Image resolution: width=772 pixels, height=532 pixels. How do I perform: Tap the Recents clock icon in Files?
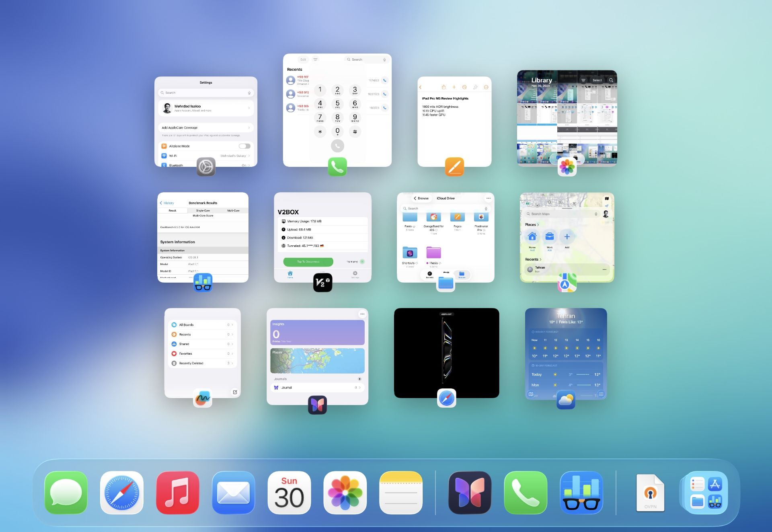(x=430, y=273)
